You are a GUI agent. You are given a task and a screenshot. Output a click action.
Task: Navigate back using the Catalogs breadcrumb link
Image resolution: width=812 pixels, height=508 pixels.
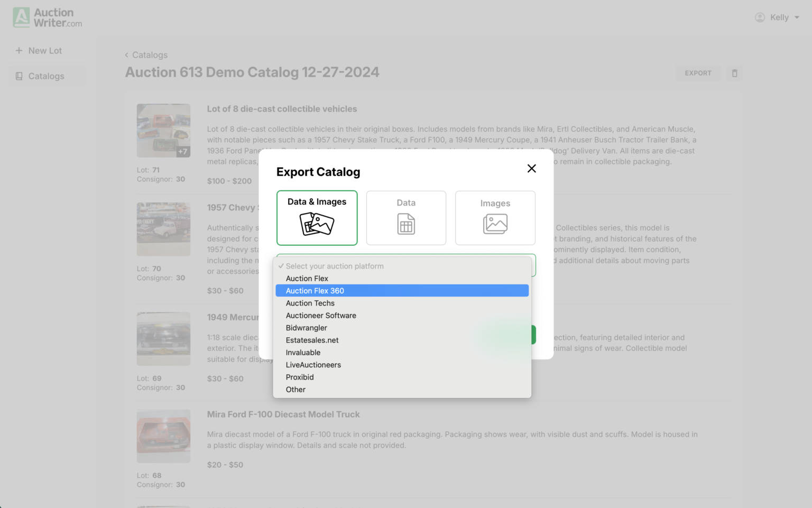[x=146, y=54]
